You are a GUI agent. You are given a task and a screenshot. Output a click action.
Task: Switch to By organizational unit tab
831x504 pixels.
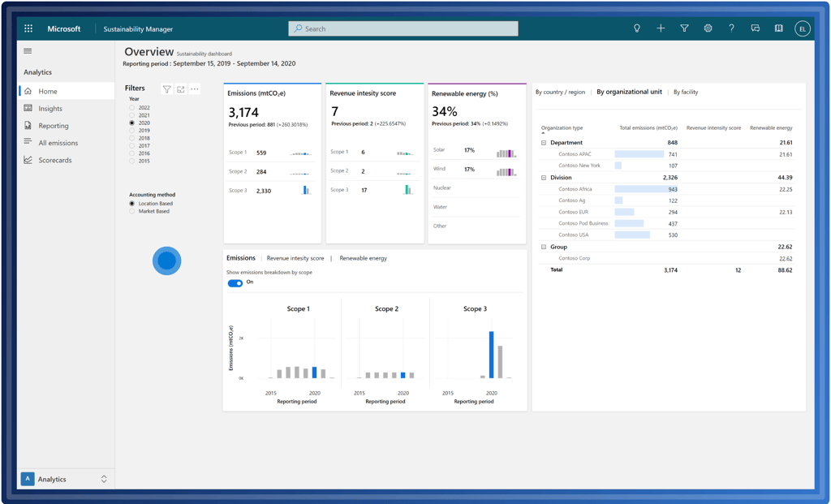click(629, 92)
